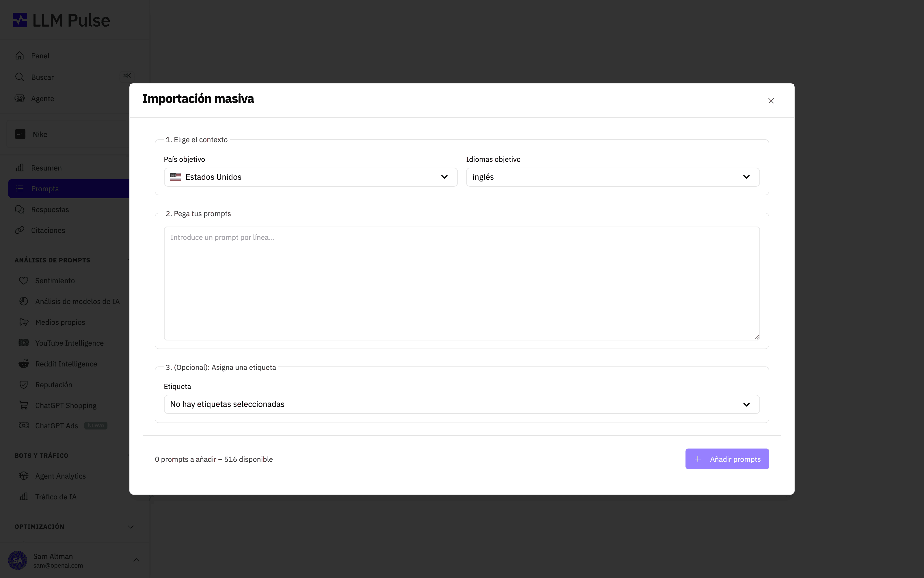The height and width of the screenshot is (578, 924).
Task: Select the Prompts sidebar item
Action: pos(69,189)
